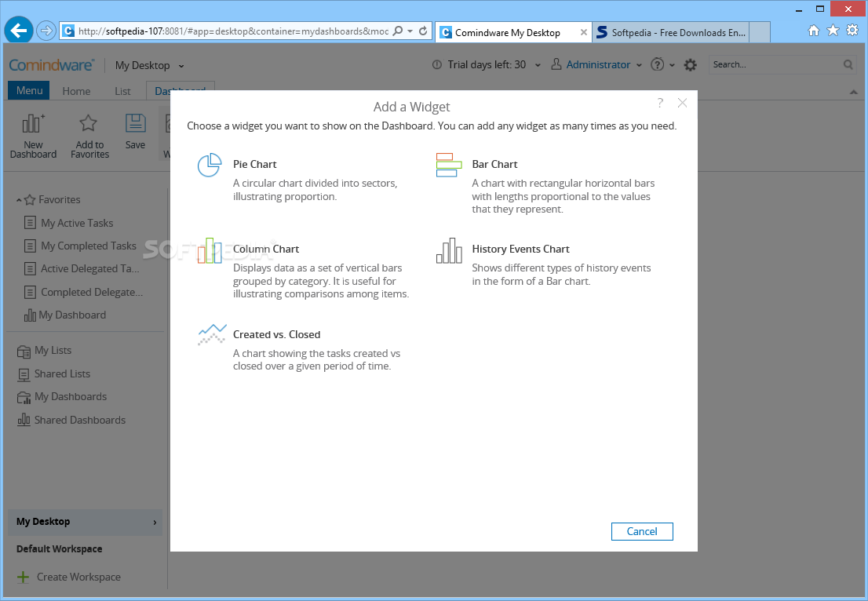
Task: Click the Shared Dashboards chart icon
Action: click(x=24, y=420)
